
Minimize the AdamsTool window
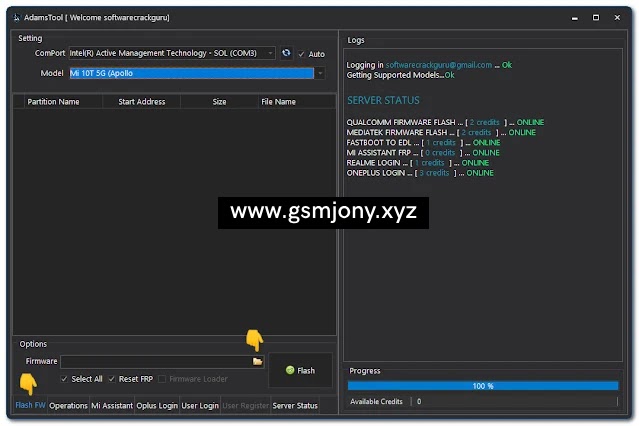pyautogui.click(x=575, y=18)
